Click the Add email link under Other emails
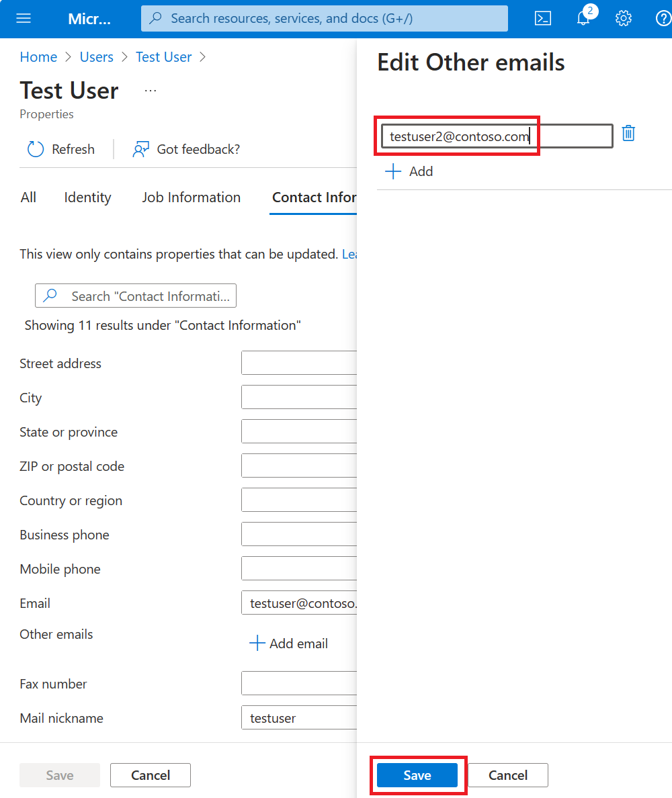 click(x=289, y=644)
